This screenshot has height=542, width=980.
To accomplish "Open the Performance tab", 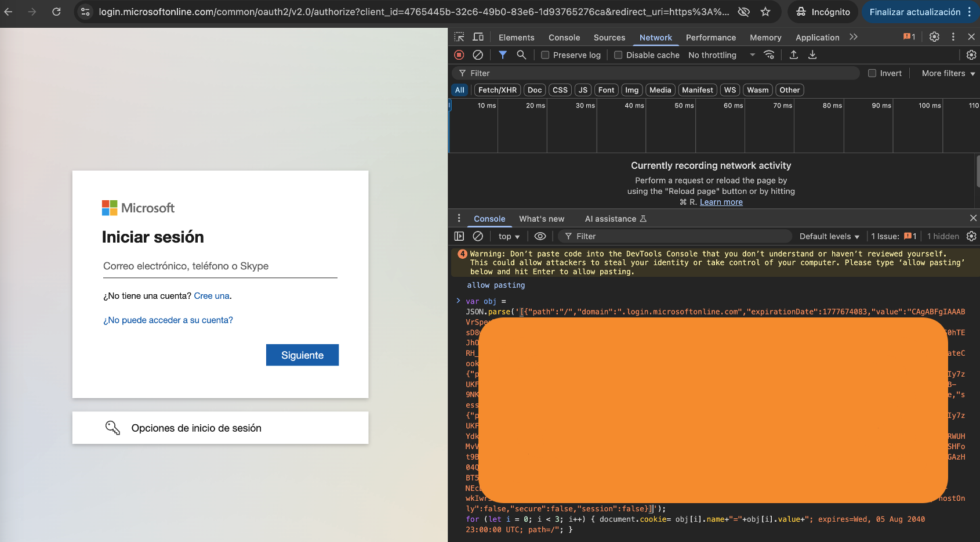I will (x=711, y=37).
